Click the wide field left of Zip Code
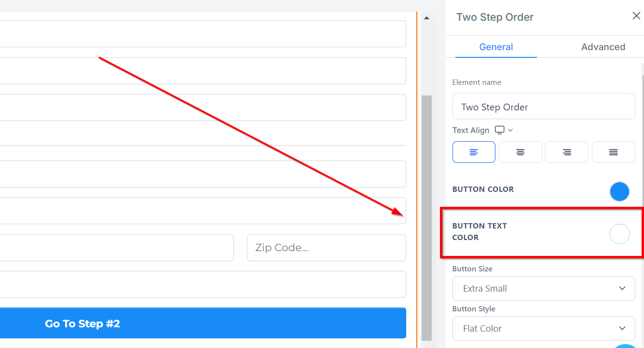This screenshot has width=644, height=348. coord(116,248)
